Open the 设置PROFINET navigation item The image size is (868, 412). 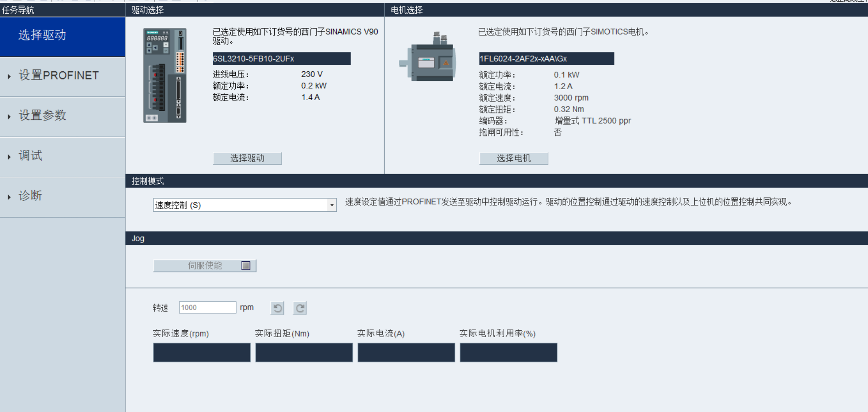click(x=62, y=77)
